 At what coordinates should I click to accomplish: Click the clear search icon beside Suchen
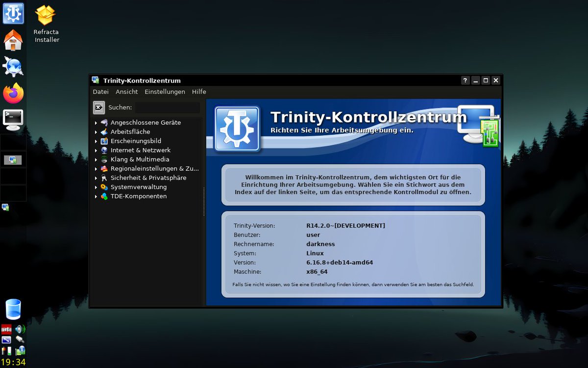(x=99, y=107)
